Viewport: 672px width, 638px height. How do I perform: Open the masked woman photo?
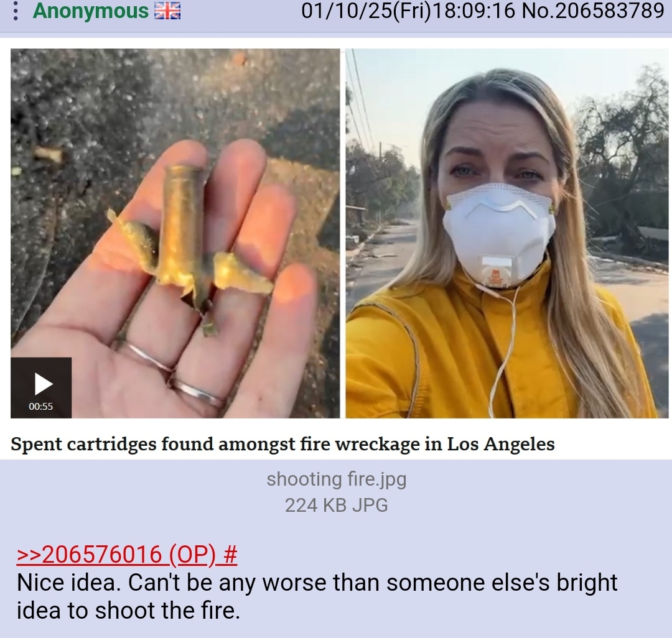(x=507, y=233)
